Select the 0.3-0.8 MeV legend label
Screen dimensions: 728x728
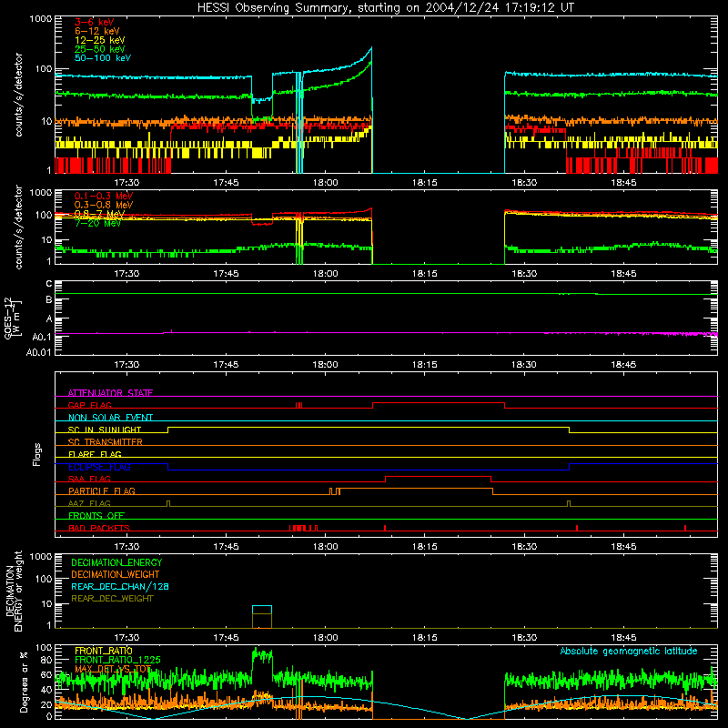tap(104, 205)
